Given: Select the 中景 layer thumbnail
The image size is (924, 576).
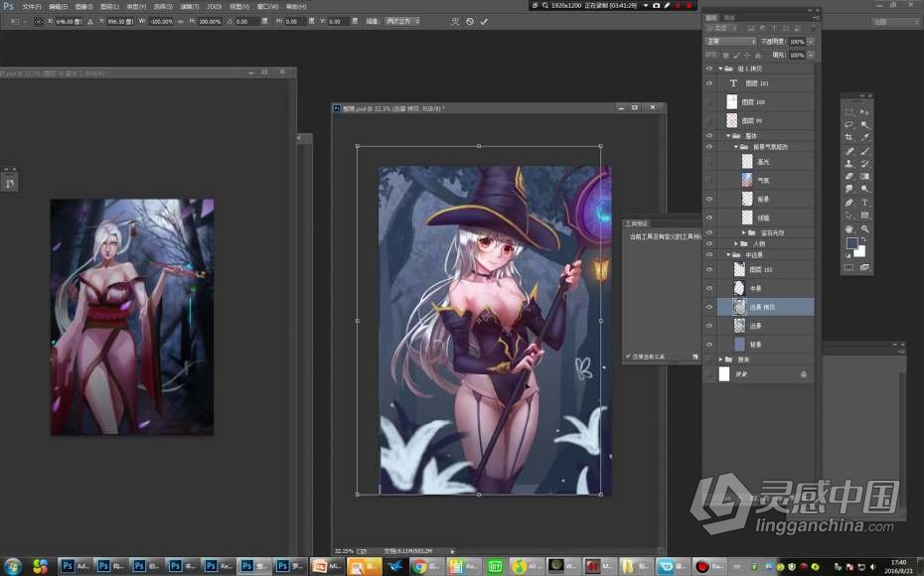Looking at the screenshot, I should click(x=739, y=288).
